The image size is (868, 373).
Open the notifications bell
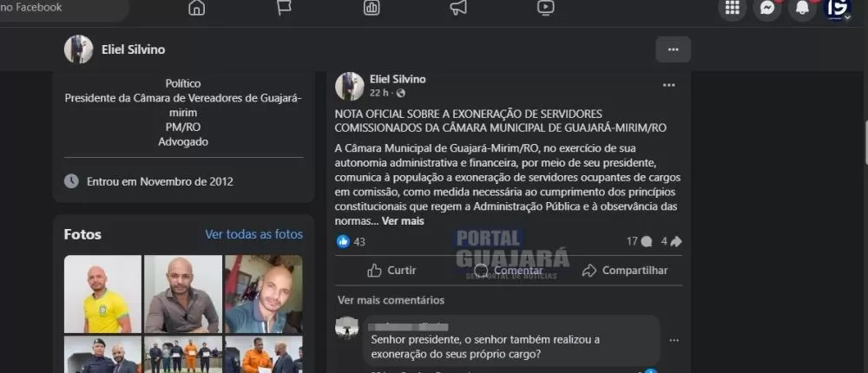(802, 8)
